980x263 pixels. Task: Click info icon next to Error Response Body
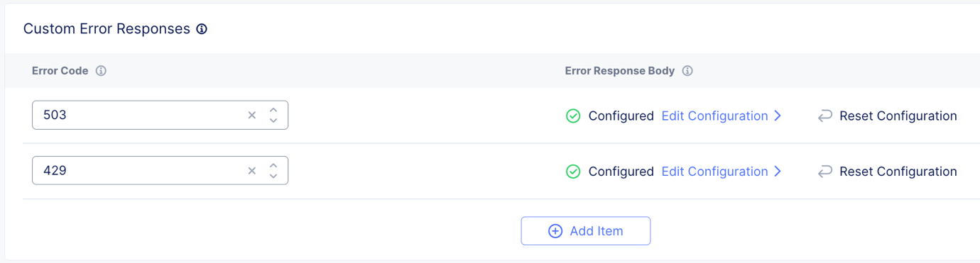(687, 71)
